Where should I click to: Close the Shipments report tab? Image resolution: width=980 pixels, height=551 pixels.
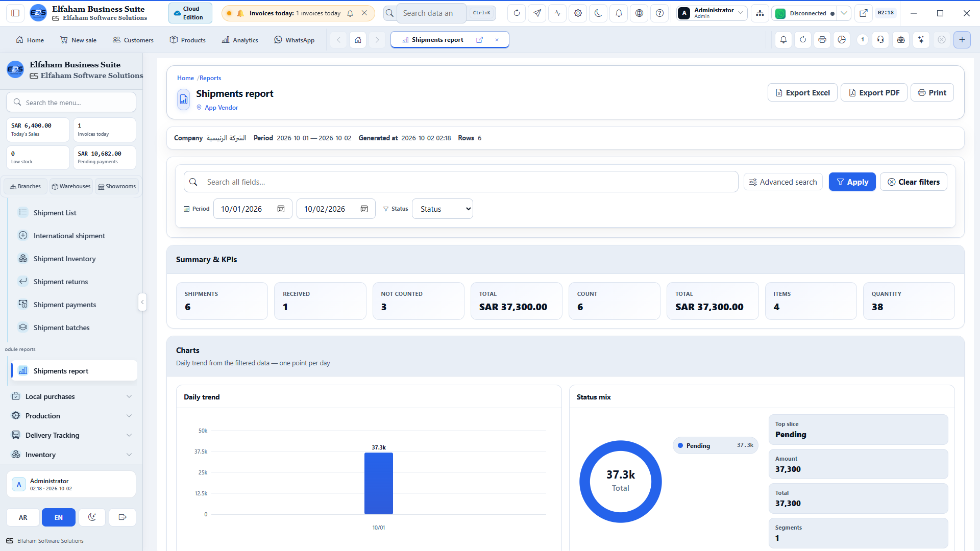497,40
